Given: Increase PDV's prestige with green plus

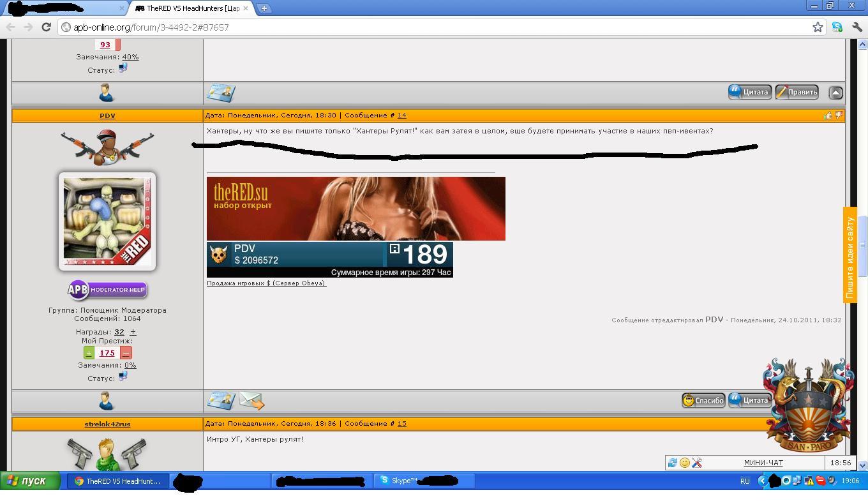Looking at the screenshot, I should [89, 353].
